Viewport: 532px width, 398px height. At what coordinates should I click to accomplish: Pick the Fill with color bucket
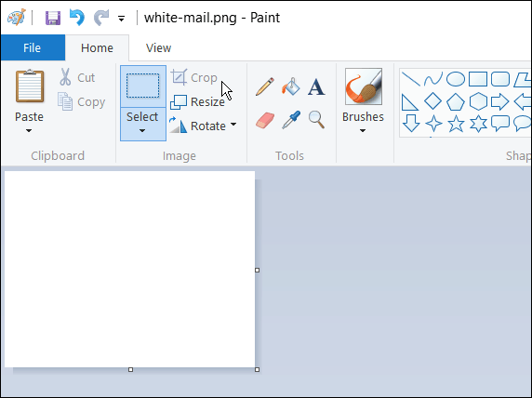(291, 86)
